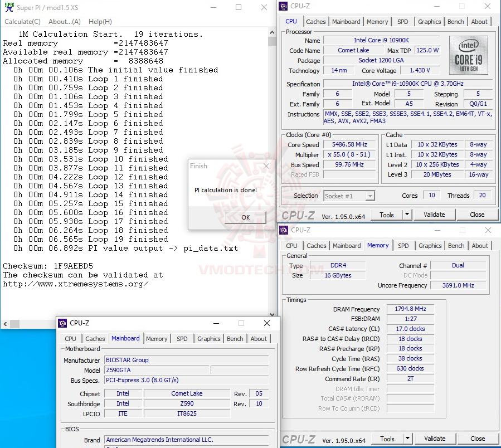Select About tab in CPU-Z Mainboard window
Image resolution: width=501 pixels, height=448 pixels.
pos(259,339)
